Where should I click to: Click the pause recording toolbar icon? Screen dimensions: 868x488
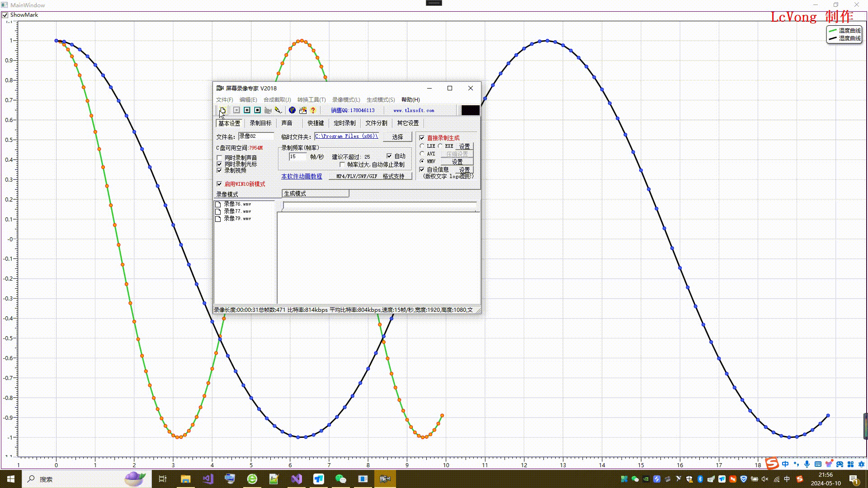(x=247, y=110)
